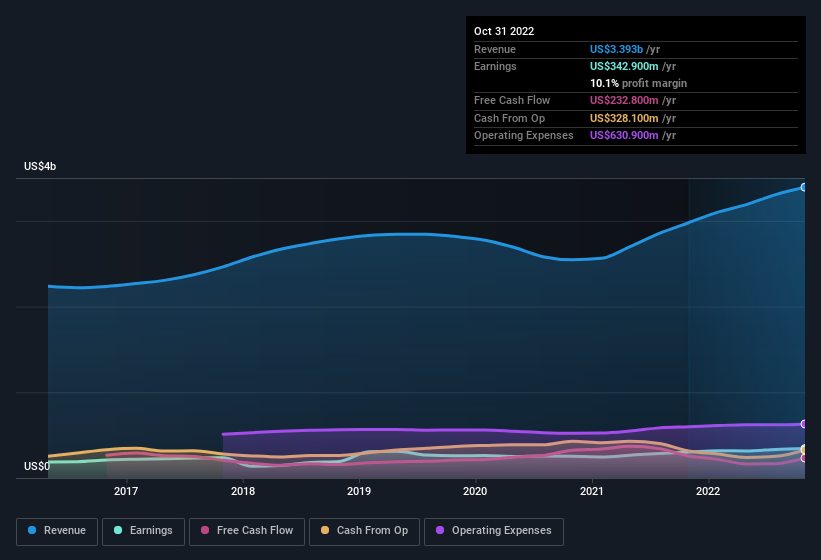Screen dimensions: 821x560
Task: Click the 2018 x-axis label
Action: tap(243, 491)
